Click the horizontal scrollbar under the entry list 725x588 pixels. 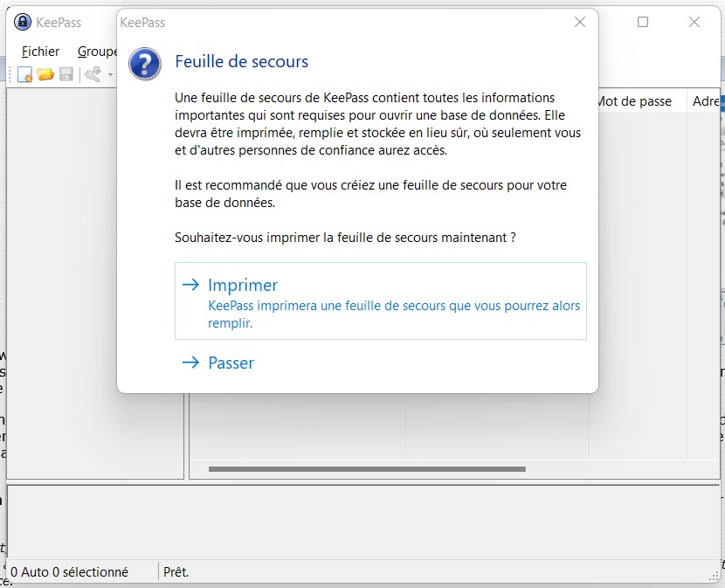point(367,469)
